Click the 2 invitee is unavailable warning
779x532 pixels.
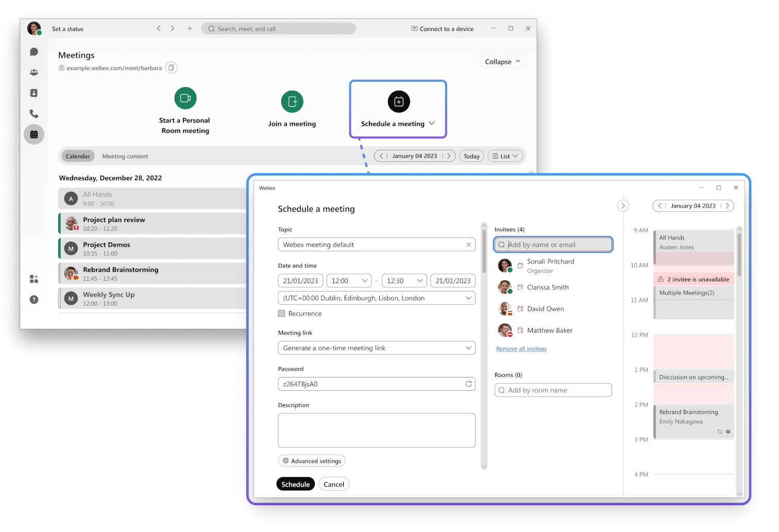(693, 280)
